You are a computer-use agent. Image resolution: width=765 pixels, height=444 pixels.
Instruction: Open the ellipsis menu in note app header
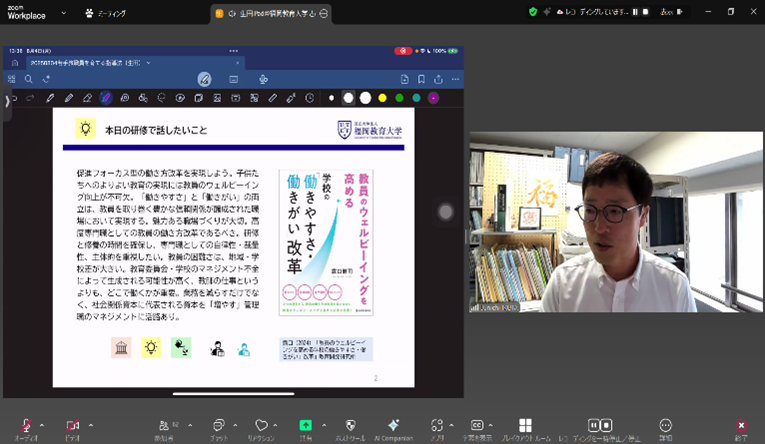455,79
